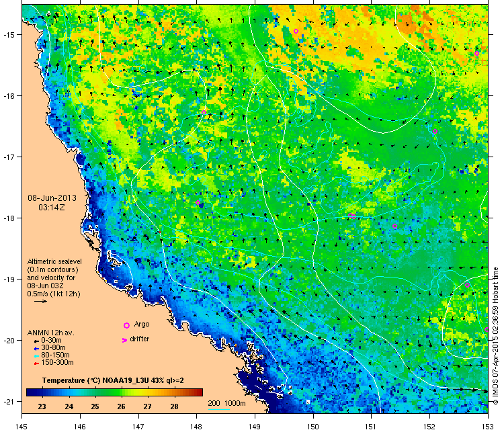This screenshot has width=504, height=430.
Task: Select Argo float marker near 17.7°S 148°E
Action: coord(198,202)
